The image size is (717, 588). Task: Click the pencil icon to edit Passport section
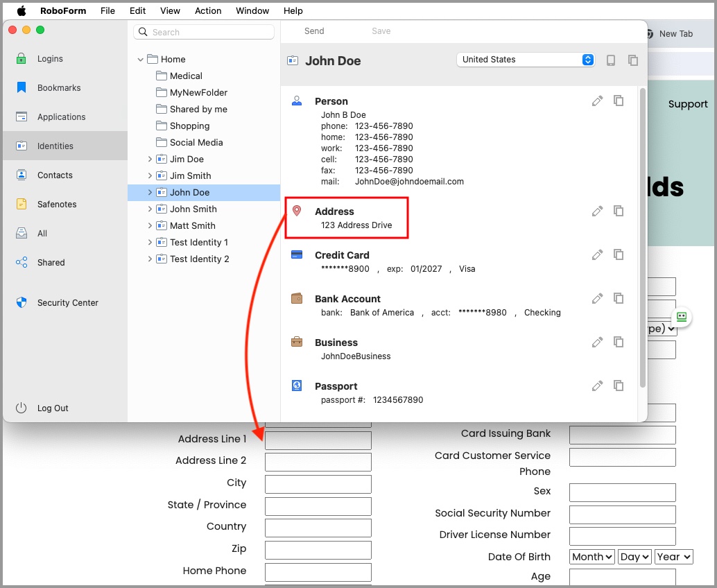point(597,386)
